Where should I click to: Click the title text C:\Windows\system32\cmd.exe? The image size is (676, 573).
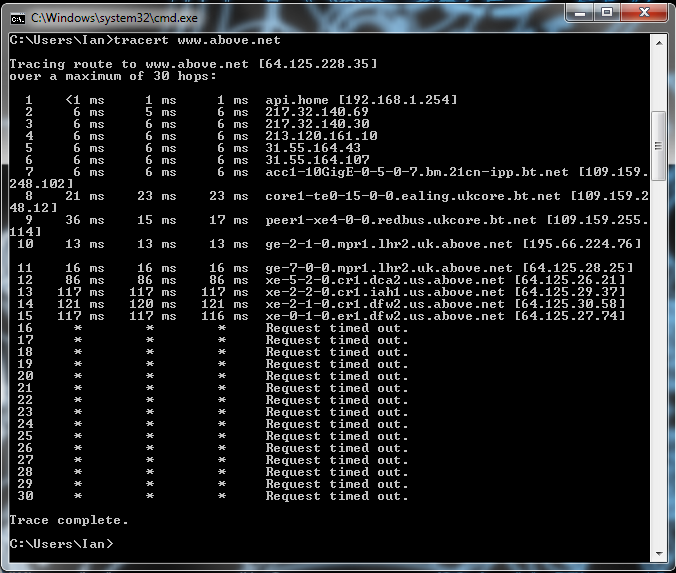coord(114,18)
